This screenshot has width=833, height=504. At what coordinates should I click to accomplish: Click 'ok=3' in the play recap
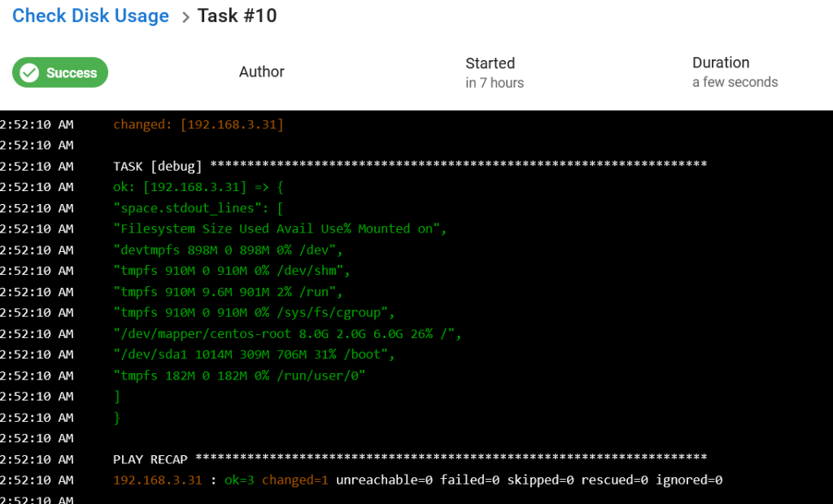click(239, 480)
